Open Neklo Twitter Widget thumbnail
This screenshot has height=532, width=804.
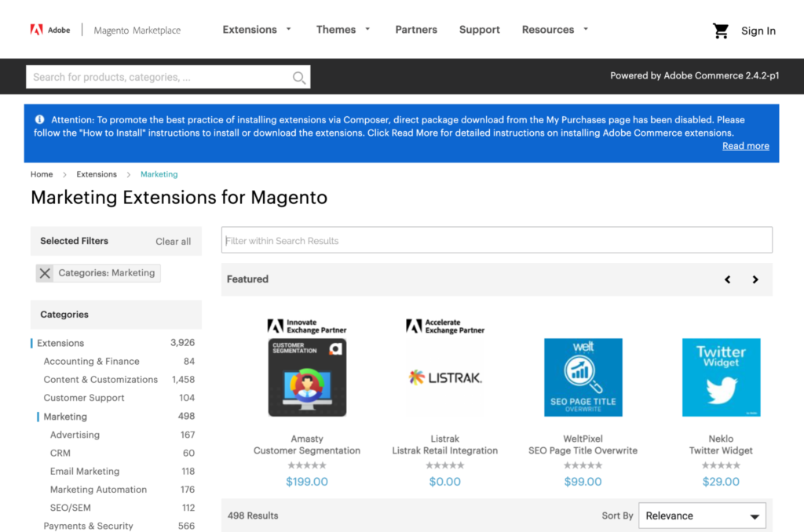(x=721, y=377)
